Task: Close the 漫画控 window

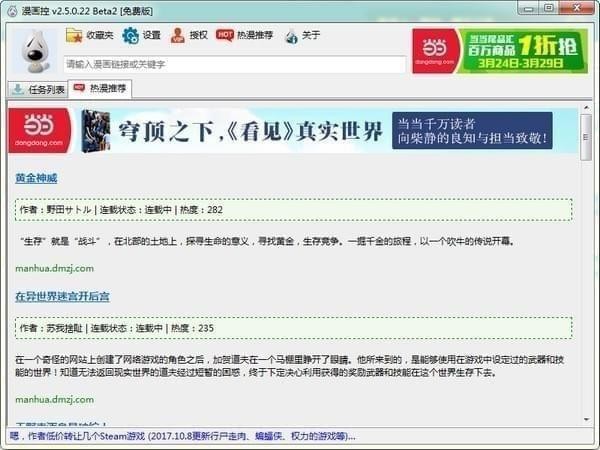Action: [x=575, y=9]
